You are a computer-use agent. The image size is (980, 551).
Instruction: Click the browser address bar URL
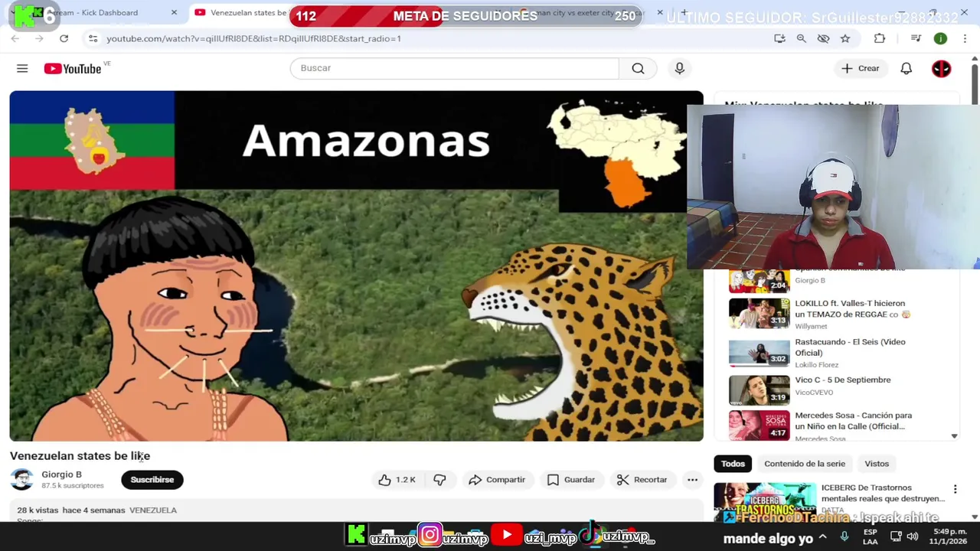coord(253,38)
